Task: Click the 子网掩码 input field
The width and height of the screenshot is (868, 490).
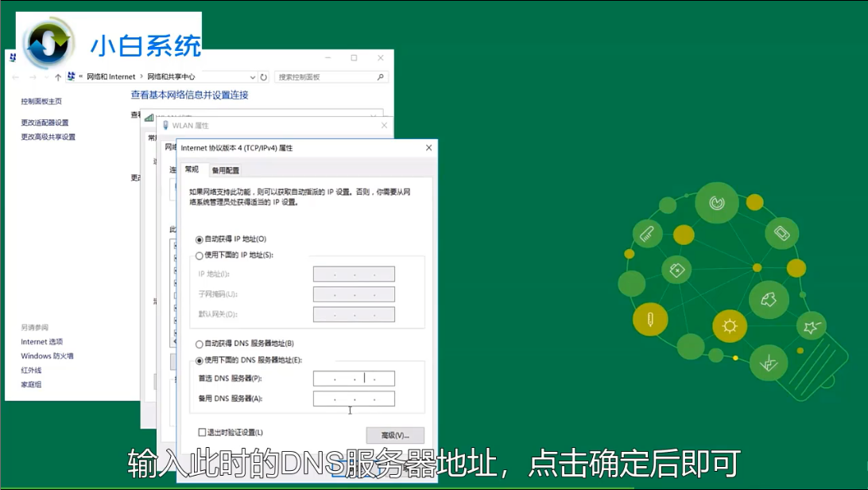Action: point(354,294)
